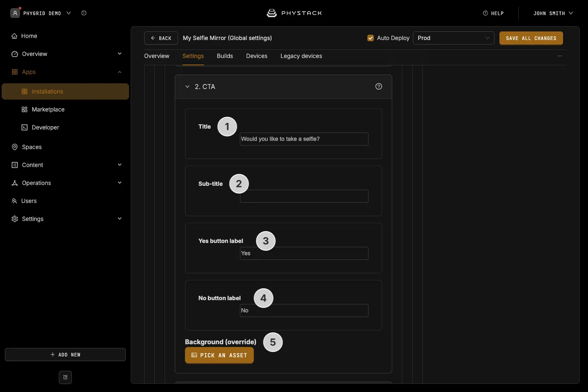Collapse the 2. CTA section
588x392 pixels.
click(187, 87)
